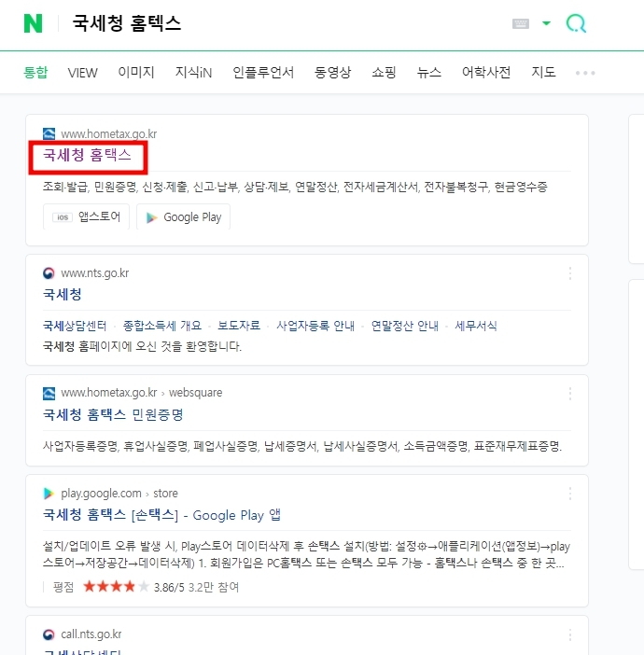644x655 pixels.
Task: Click the 사업자등록증명 description text
Action: (302, 447)
